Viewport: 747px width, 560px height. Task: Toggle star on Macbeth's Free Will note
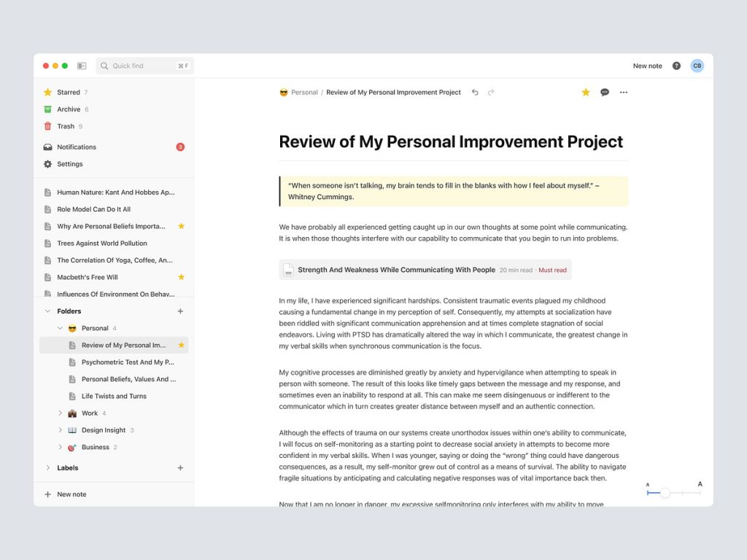point(181,277)
